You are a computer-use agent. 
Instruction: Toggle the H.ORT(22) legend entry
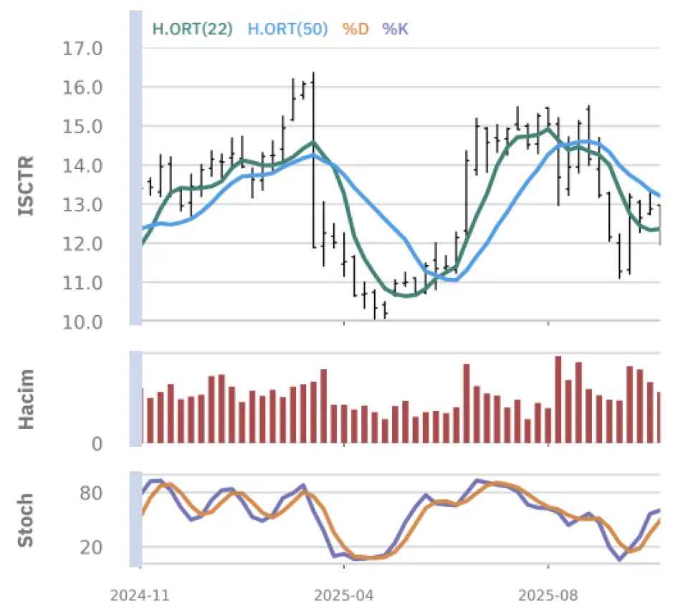tap(191, 29)
